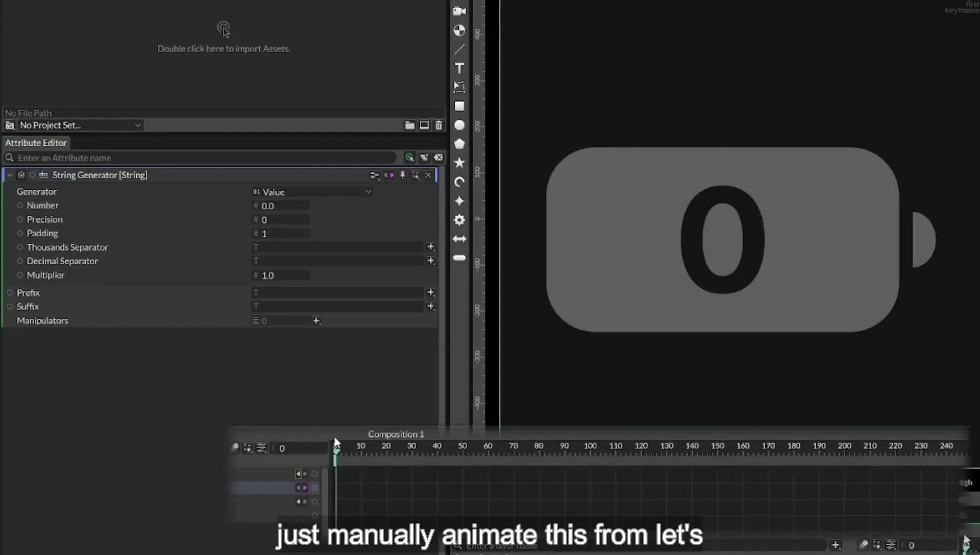Select the Ellipse shape tool
The height and width of the screenshot is (555, 980).
click(459, 125)
